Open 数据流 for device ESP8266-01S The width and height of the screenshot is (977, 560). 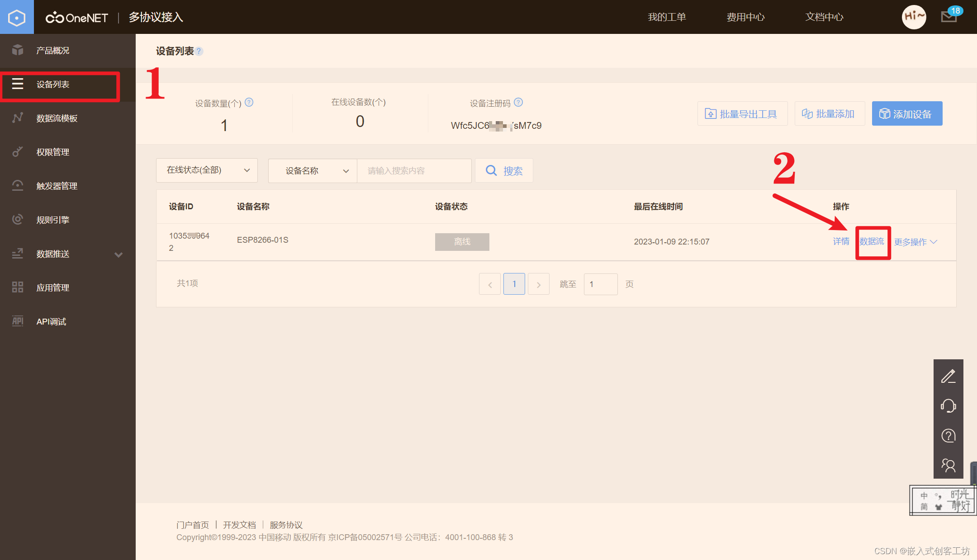[872, 242]
